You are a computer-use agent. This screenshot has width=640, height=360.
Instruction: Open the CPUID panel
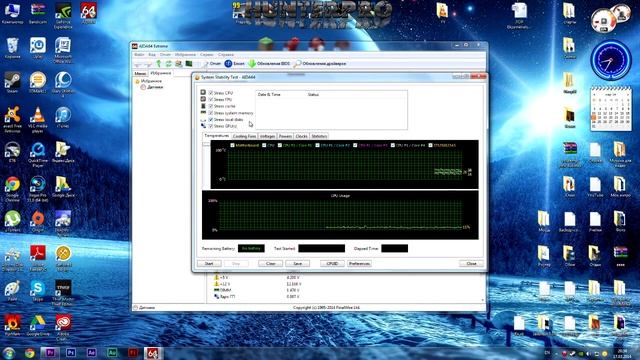tap(332, 264)
